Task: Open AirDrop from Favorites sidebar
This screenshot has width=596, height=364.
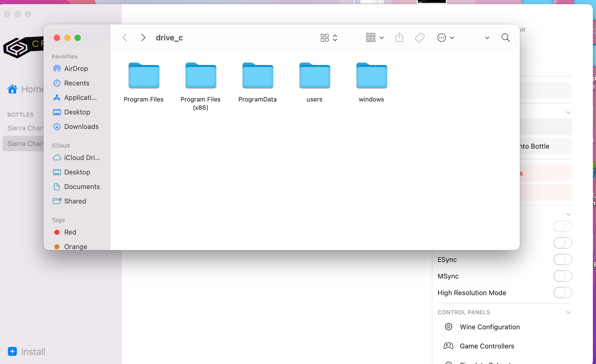Action: (76, 69)
